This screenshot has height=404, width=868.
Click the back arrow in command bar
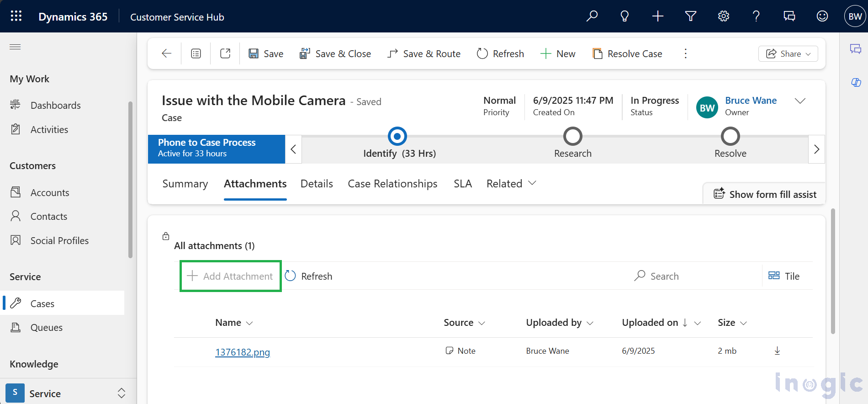click(x=166, y=53)
